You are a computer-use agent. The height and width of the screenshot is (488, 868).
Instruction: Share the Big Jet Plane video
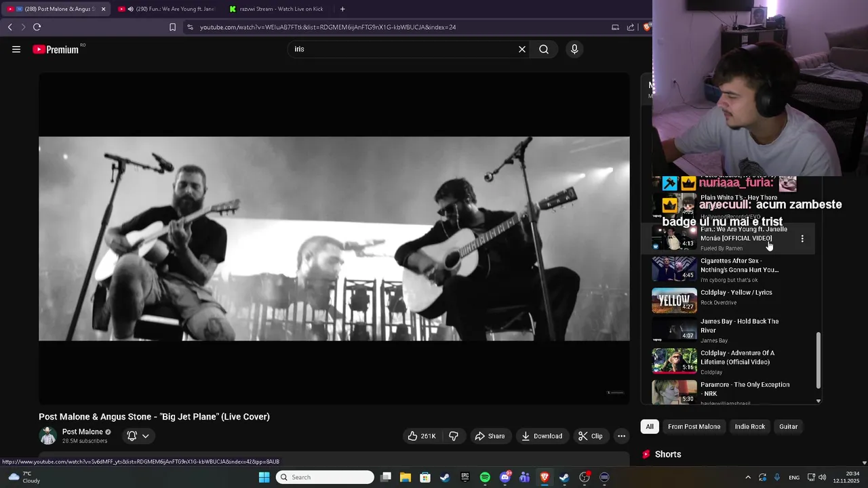(490, 436)
